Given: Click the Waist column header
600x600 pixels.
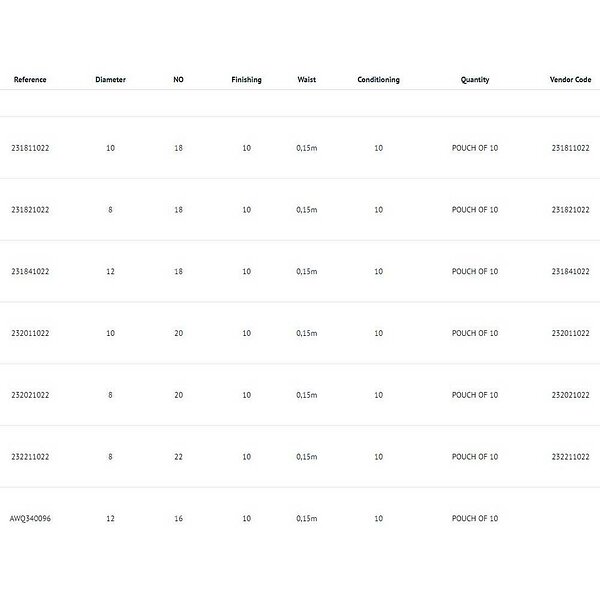Looking at the screenshot, I should (307, 80).
